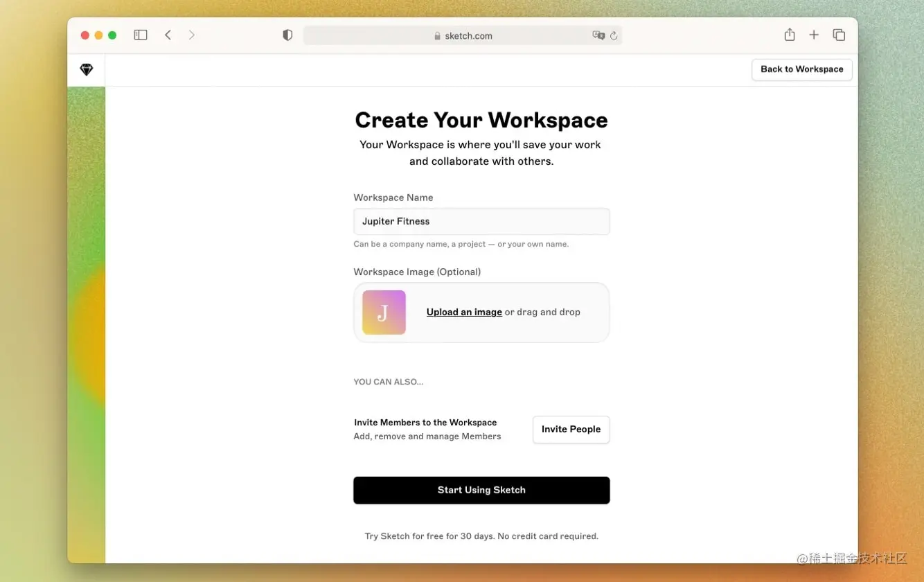Open the Share icon in Safari toolbar
The image size is (924, 582).
pos(790,35)
